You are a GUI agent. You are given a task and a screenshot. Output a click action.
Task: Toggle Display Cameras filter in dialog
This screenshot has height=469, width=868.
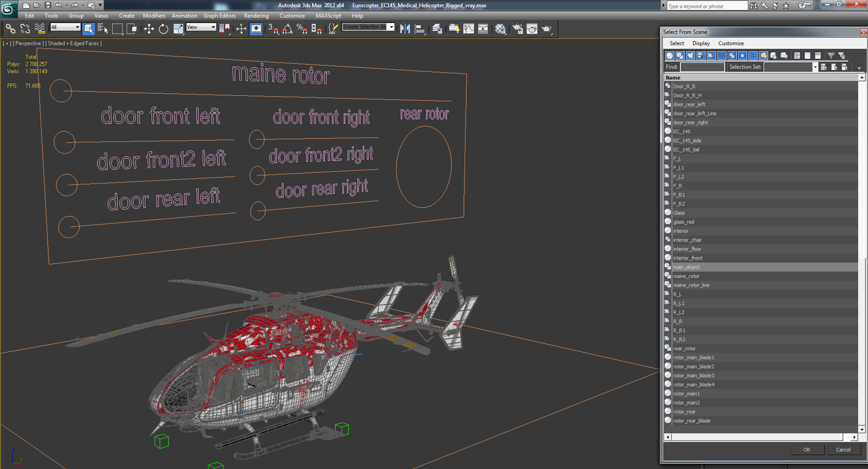pos(700,56)
